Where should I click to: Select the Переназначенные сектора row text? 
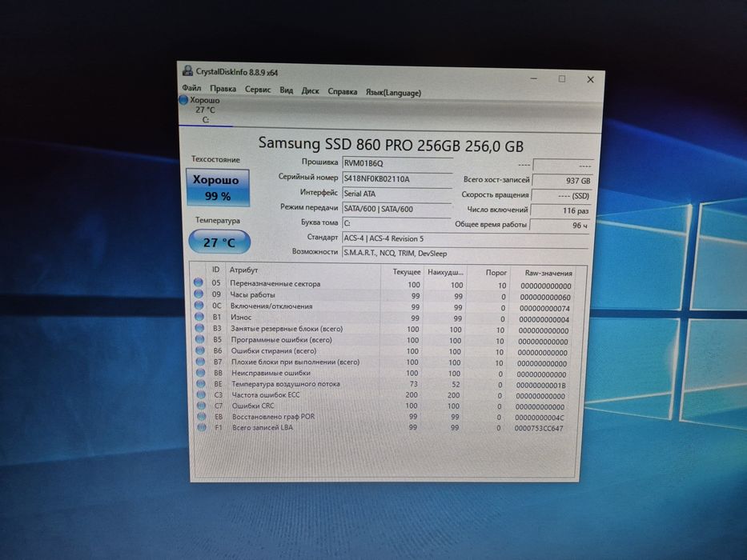tap(275, 283)
